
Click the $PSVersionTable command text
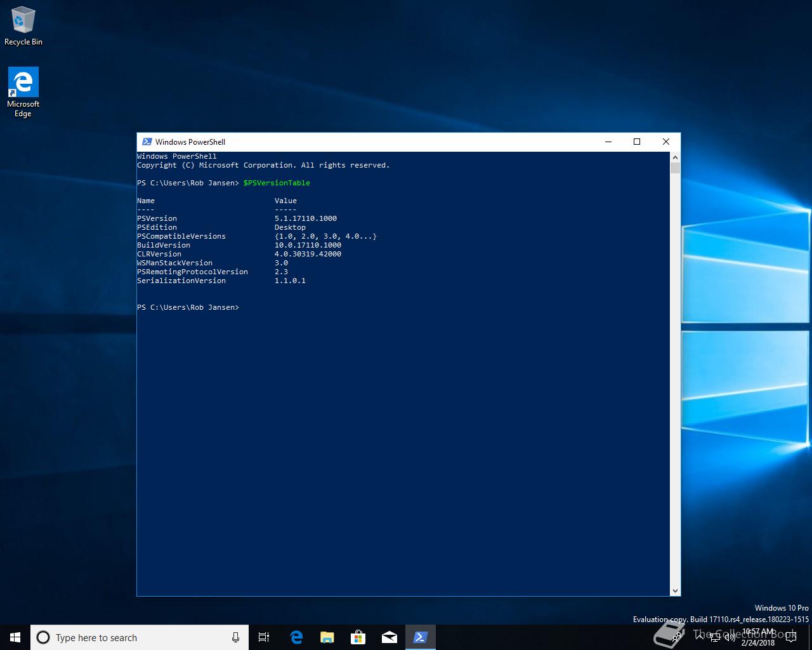(x=277, y=183)
